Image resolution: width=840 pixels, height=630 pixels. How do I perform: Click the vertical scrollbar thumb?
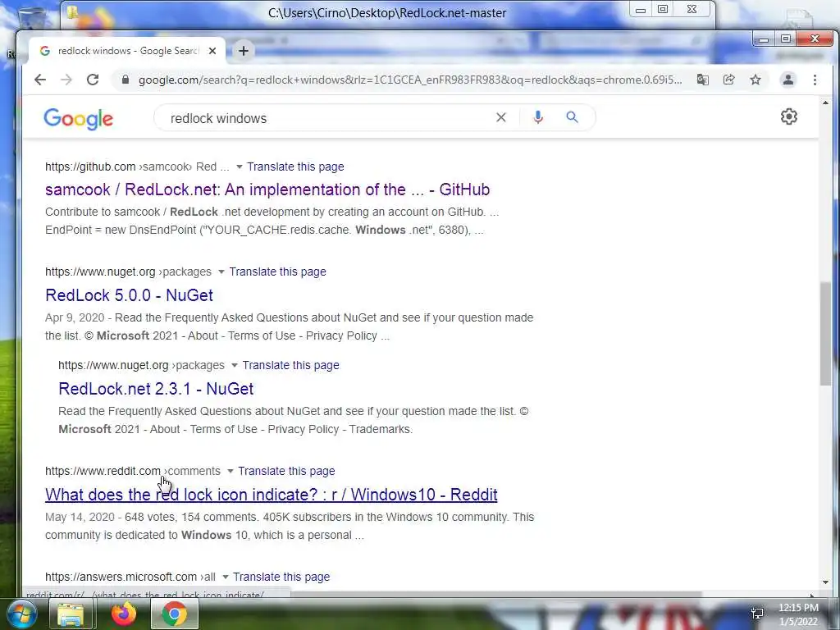(825, 333)
